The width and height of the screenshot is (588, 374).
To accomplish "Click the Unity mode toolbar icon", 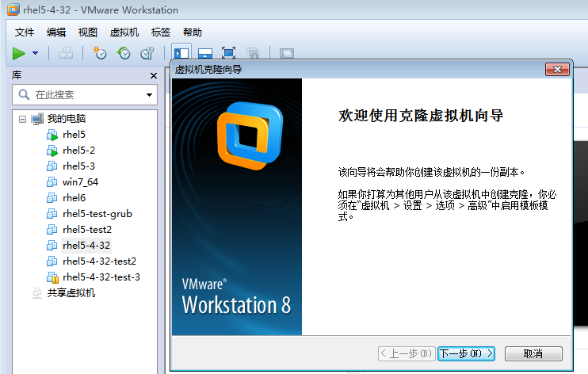I will pyautogui.click(x=253, y=53).
